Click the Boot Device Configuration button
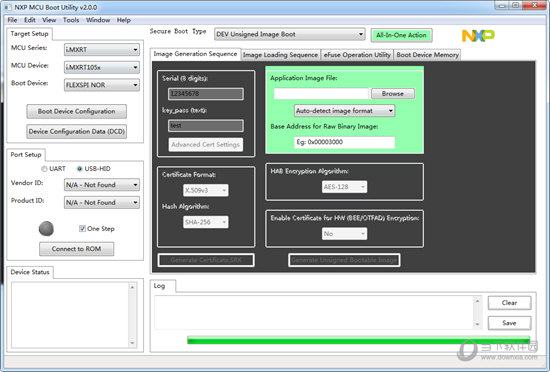550x372 pixels. coord(76,111)
